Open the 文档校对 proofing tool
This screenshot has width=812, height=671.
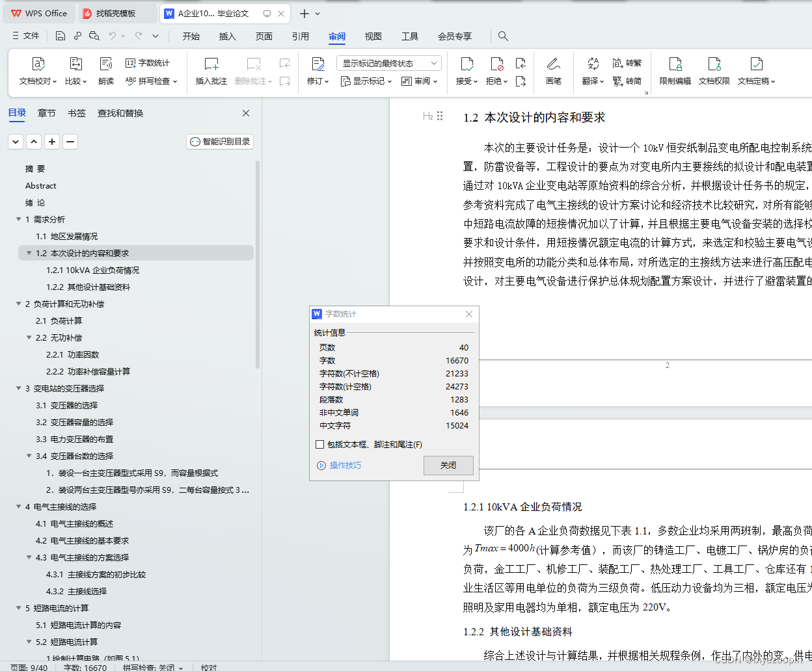click(x=37, y=72)
